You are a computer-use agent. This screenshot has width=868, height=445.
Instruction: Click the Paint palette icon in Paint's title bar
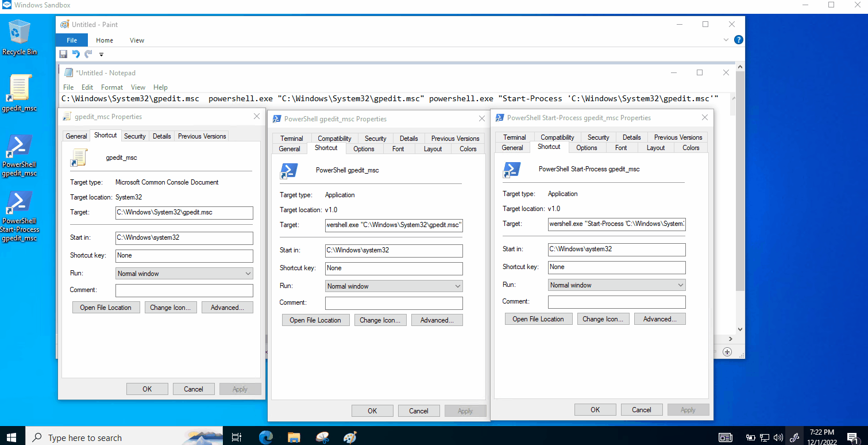[65, 25]
